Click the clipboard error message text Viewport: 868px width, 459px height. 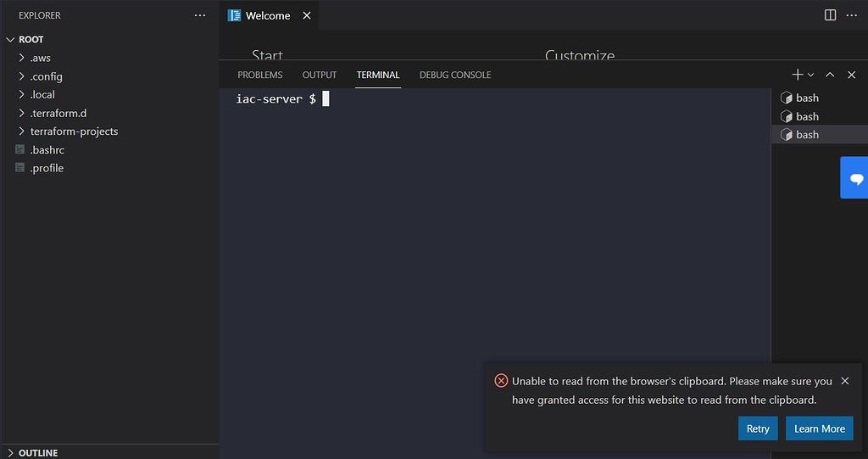point(671,390)
